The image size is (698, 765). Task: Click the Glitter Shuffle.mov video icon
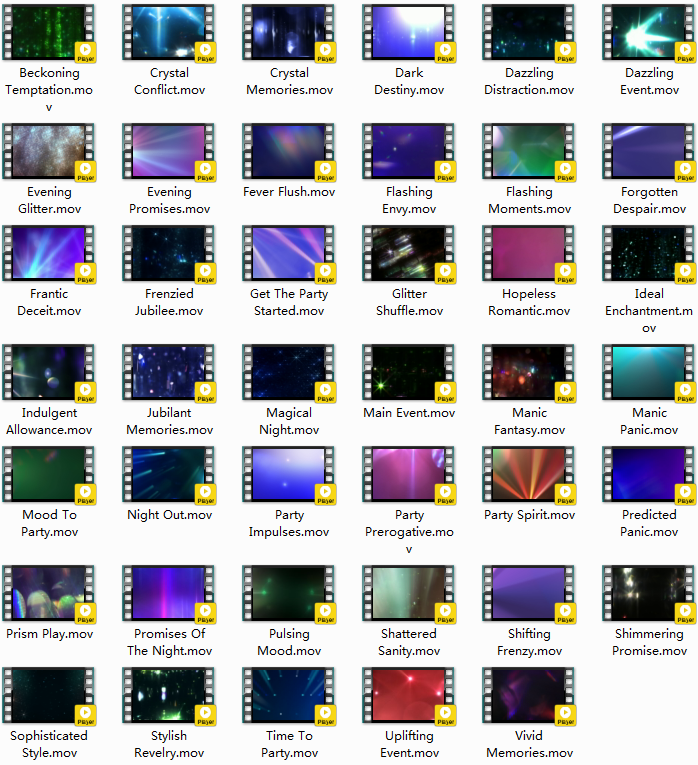[x=408, y=253]
